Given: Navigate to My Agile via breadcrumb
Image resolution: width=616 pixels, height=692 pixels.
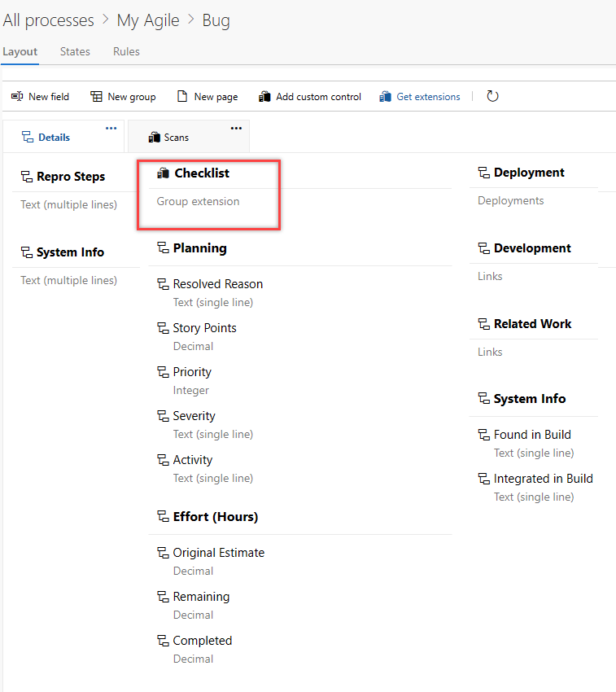Looking at the screenshot, I should pos(148,20).
